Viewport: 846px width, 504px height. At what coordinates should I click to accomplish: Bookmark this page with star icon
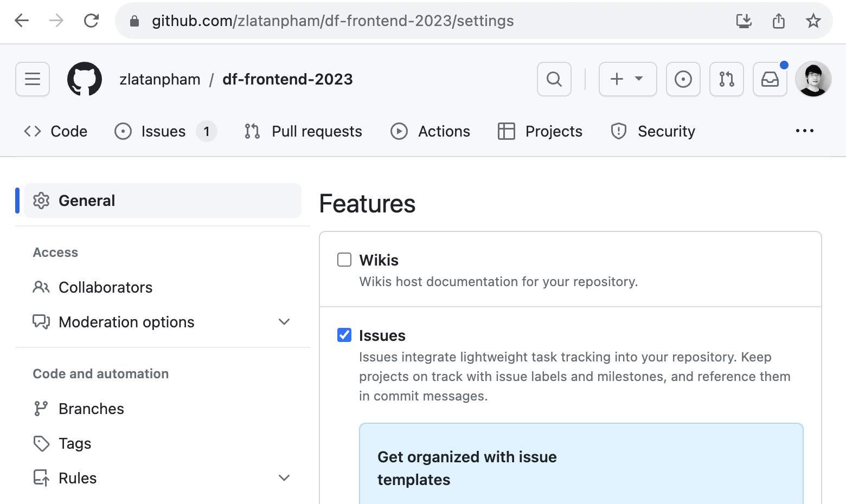tap(813, 21)
